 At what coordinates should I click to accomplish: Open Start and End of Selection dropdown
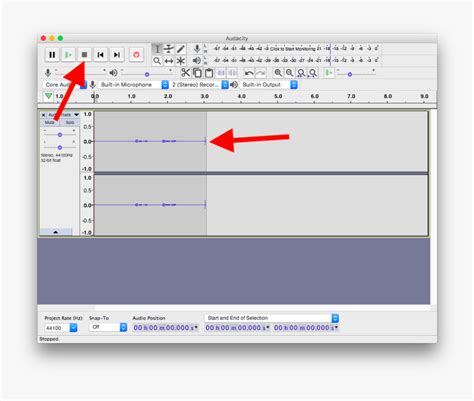(x=272, y=318)
